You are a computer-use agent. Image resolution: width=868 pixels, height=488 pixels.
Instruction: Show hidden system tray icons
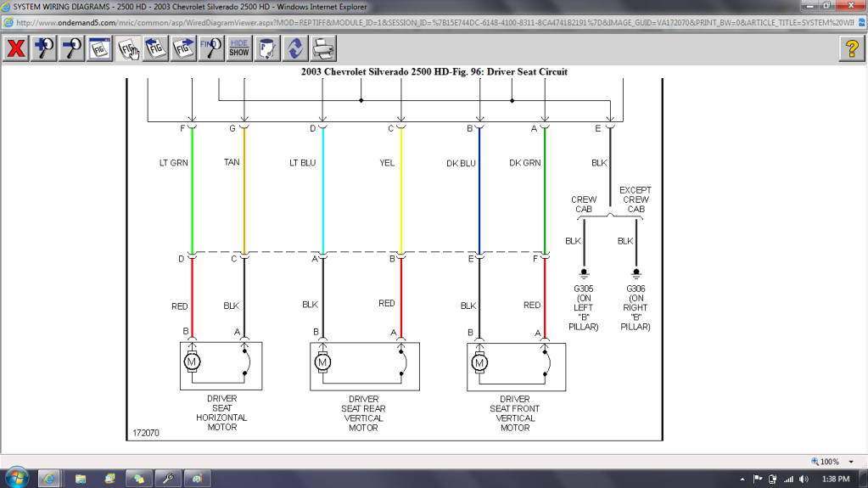pyautogui.click(x=742, y=480)
